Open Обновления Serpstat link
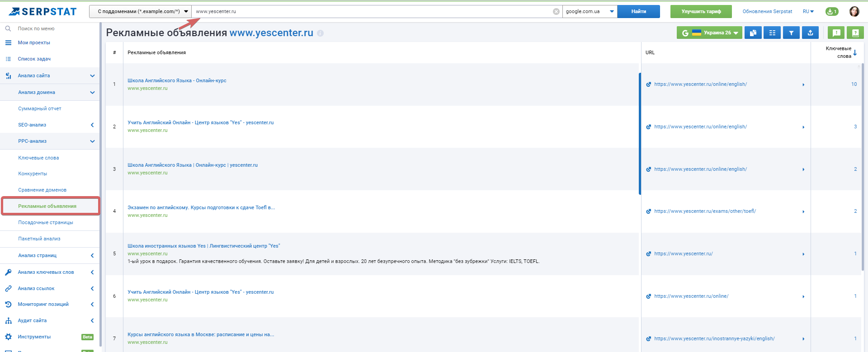This screenshot has height=352, width=868. coord(767,12)
